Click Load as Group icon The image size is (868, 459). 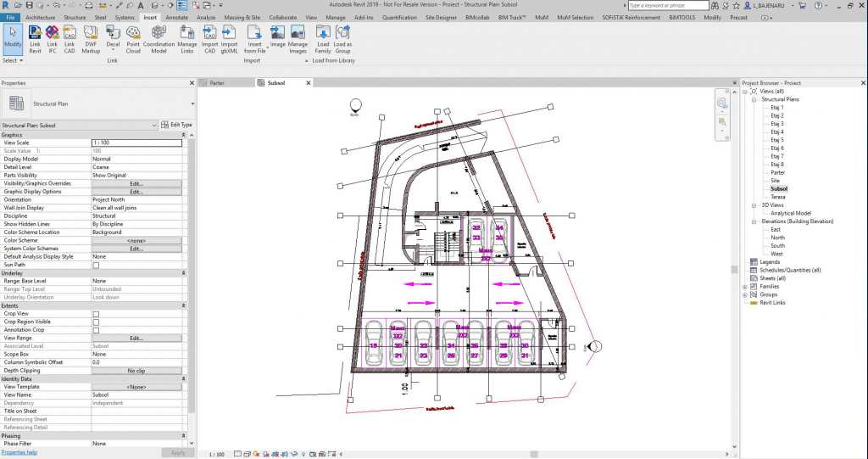click(342, 33)
